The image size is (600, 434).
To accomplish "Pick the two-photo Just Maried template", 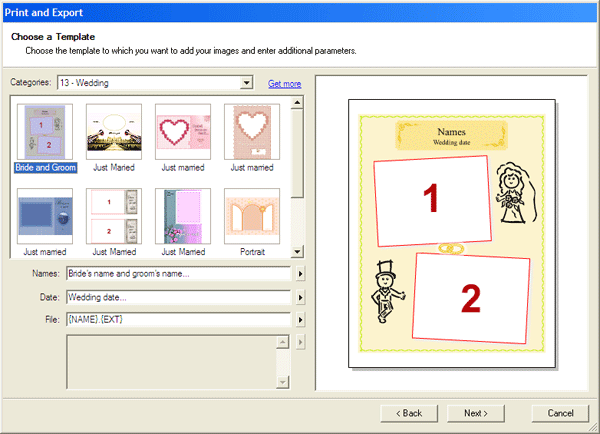I will click(114, 216).
